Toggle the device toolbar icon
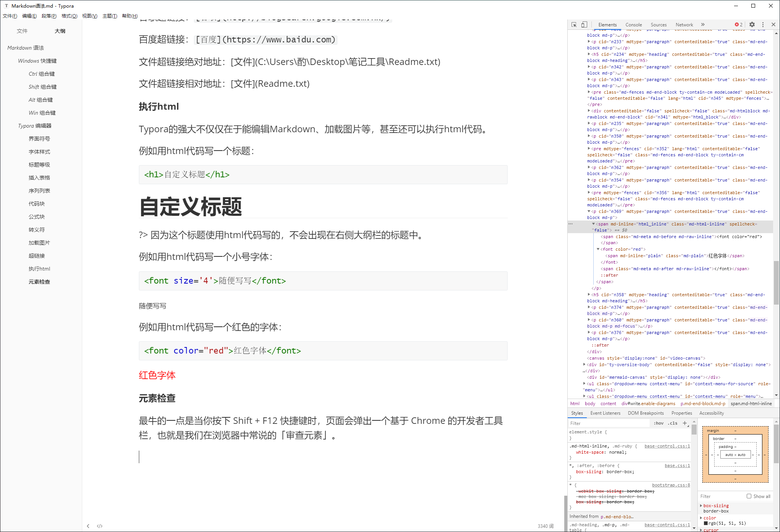 click(584, 24)
